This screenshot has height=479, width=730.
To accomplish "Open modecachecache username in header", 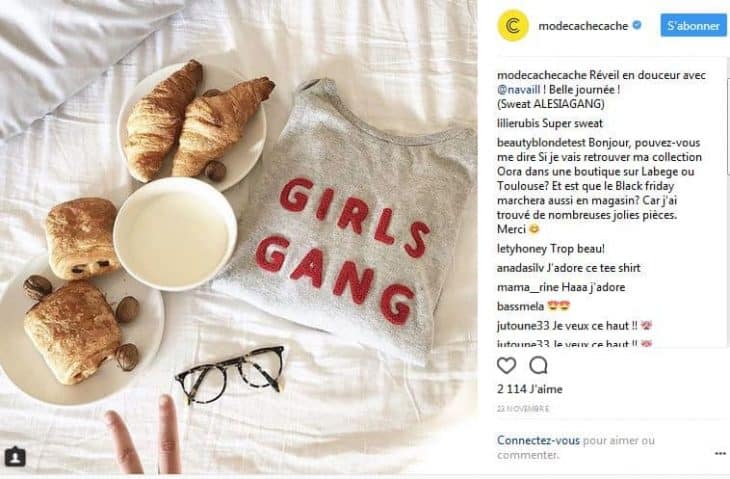I will 583,26.
